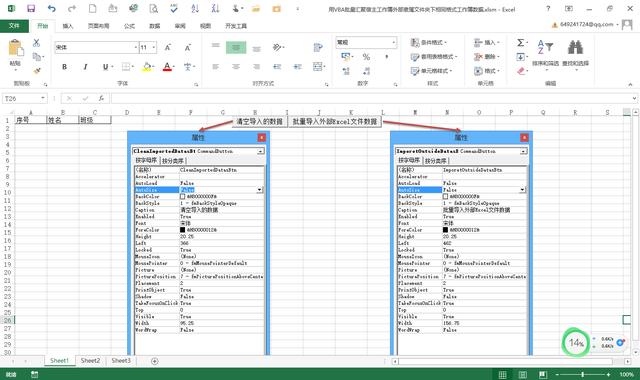
Task: Increase decimal places
Action: 346,71
